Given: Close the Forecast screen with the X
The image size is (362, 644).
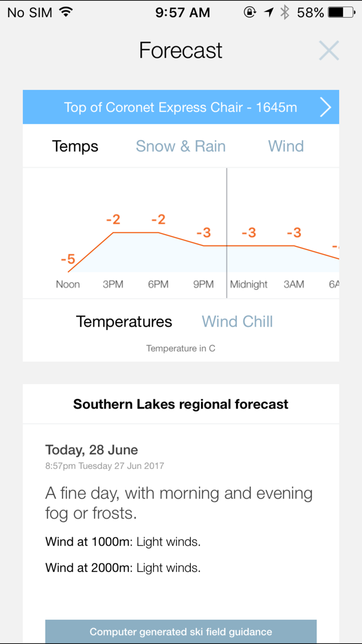Looking at the screenshot, I should [x=329, y=50].
